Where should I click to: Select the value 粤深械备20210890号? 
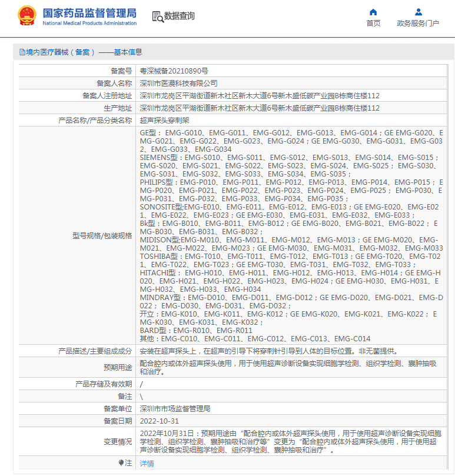pyautogui.click(x=174, y=71)
